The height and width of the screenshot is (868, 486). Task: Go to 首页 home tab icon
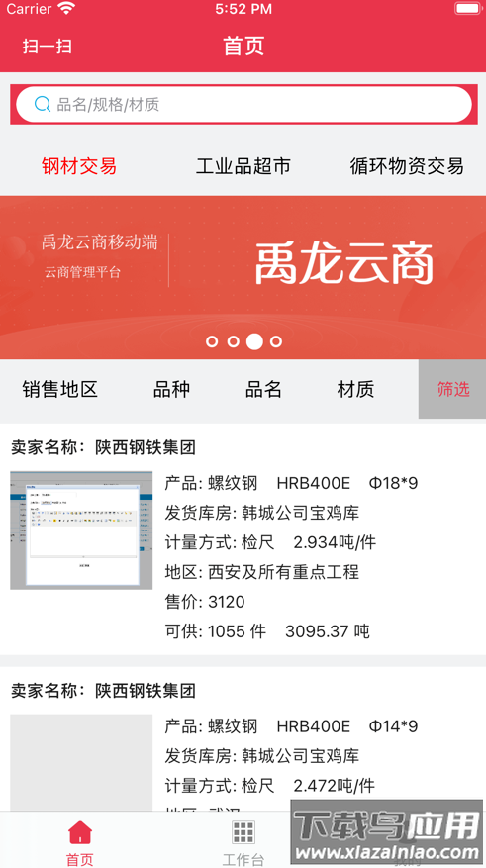pos(80,832)
